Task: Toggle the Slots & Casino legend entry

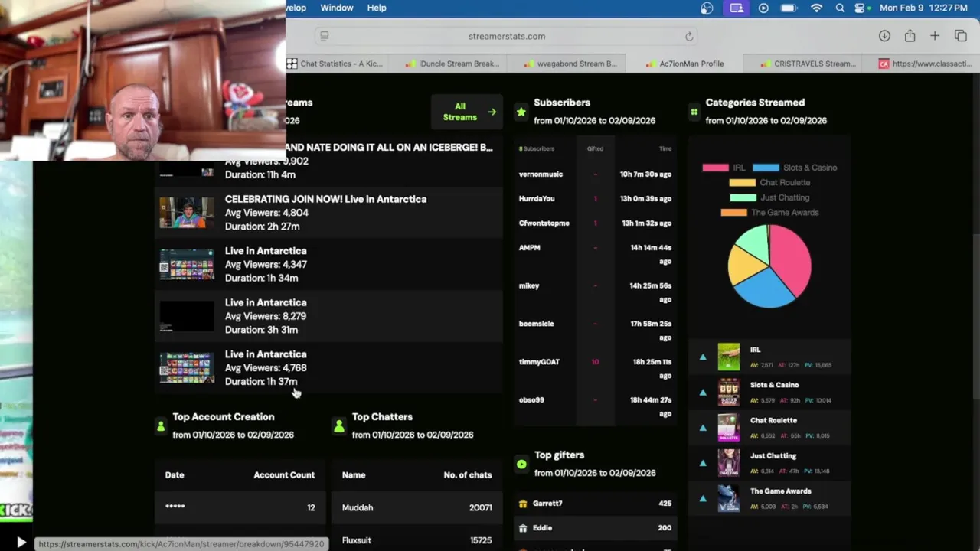Action: pyautogui.click(x=795, y=168)
